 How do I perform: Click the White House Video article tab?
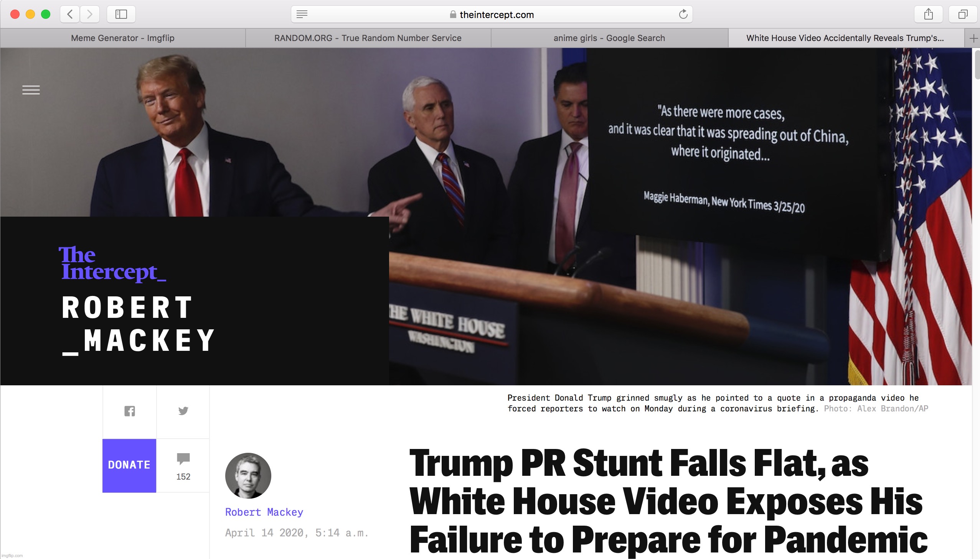[845, 38]
